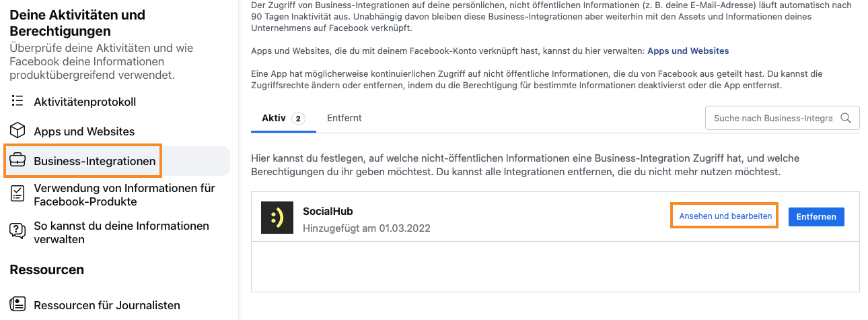Follow the bold Apps und Websites link in the description
The height and width of the screenshot is (320, 868).
[688, 51]
